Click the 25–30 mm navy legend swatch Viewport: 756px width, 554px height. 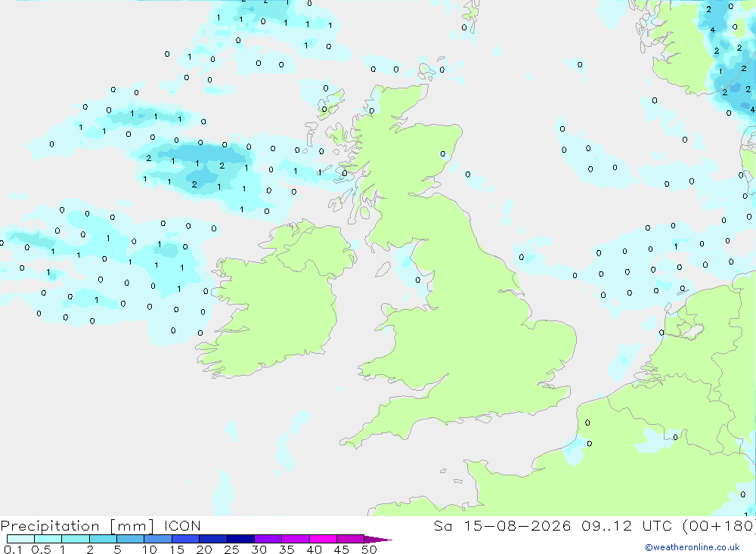pyautogui.click(x=240, y=539)
